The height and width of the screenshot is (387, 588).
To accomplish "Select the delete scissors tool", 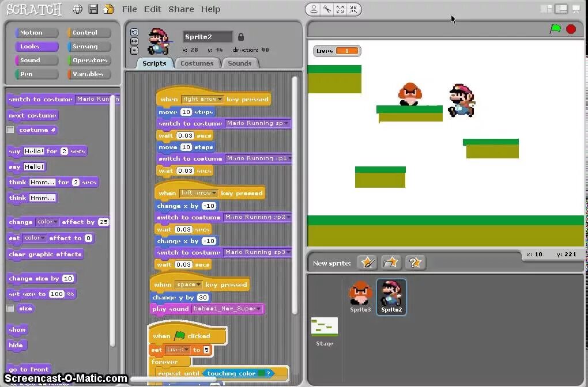I will (x=327, y=9).
